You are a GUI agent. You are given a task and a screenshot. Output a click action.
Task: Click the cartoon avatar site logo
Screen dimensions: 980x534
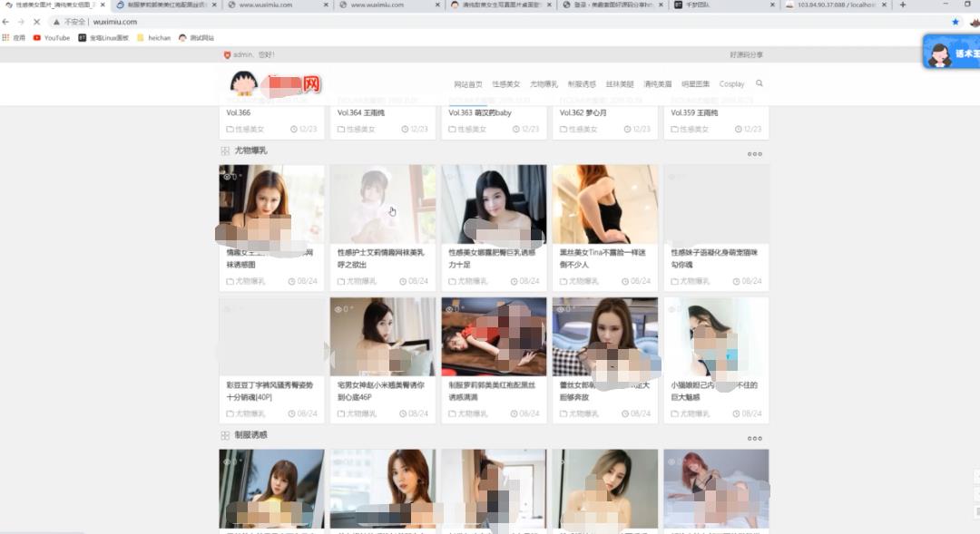point(242,83)
